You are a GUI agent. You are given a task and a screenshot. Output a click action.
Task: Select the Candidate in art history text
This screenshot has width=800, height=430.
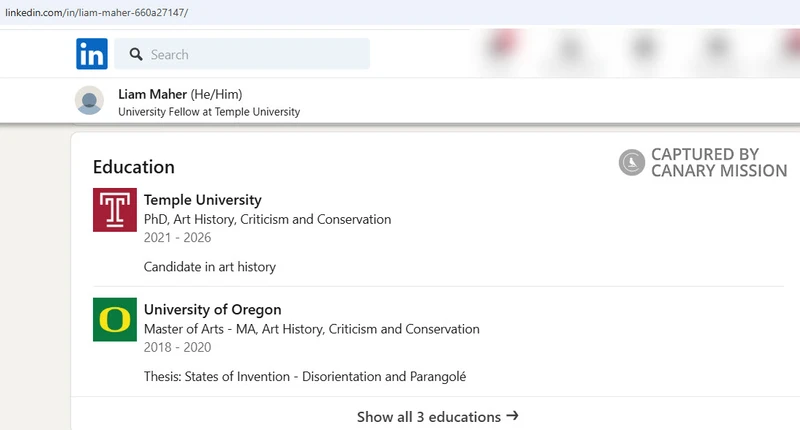210,267
